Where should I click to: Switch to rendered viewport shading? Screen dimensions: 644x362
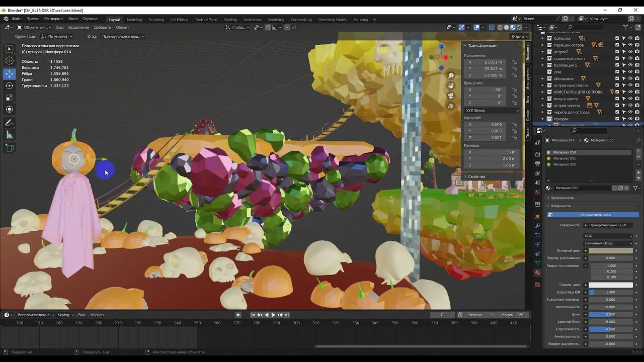click(x=519, y=27)
